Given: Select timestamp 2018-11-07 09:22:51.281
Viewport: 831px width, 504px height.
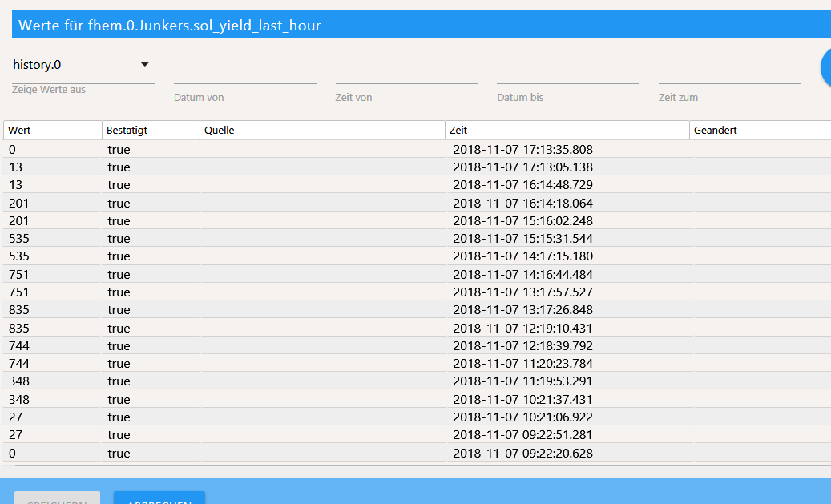Looking at the screenshot, I should click(522, 435).
